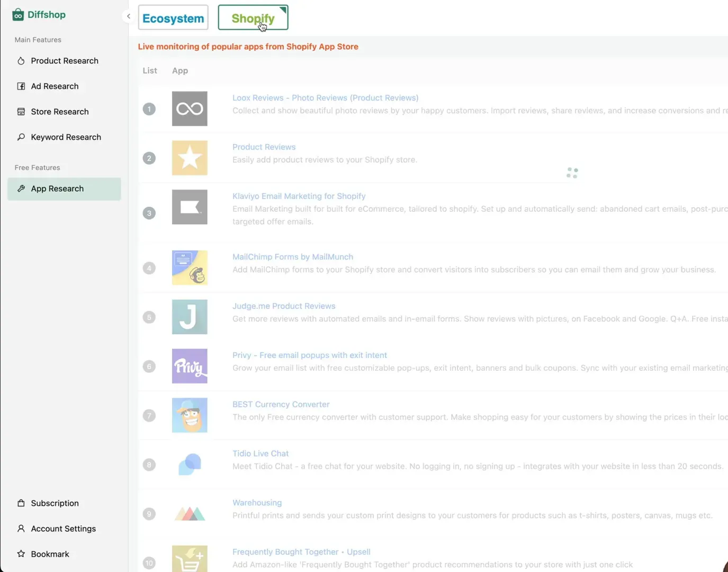The image size is (728, 572).
Task: Click the App Research wrench icon
Action: (21, 189)
